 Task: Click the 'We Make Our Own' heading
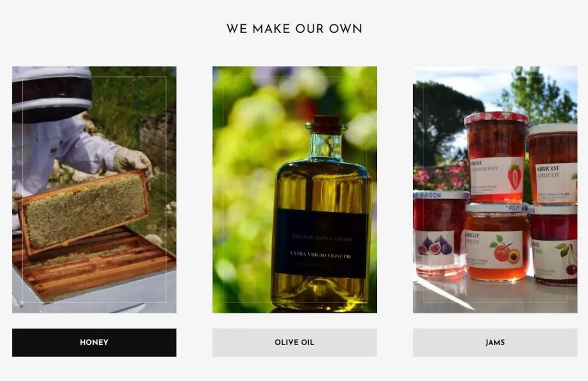pos(295,29)
